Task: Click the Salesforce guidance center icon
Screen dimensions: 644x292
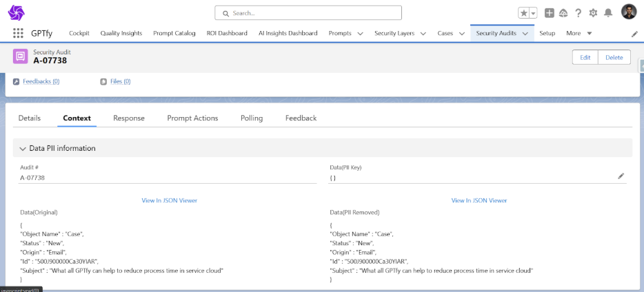Action: point(563,13)
